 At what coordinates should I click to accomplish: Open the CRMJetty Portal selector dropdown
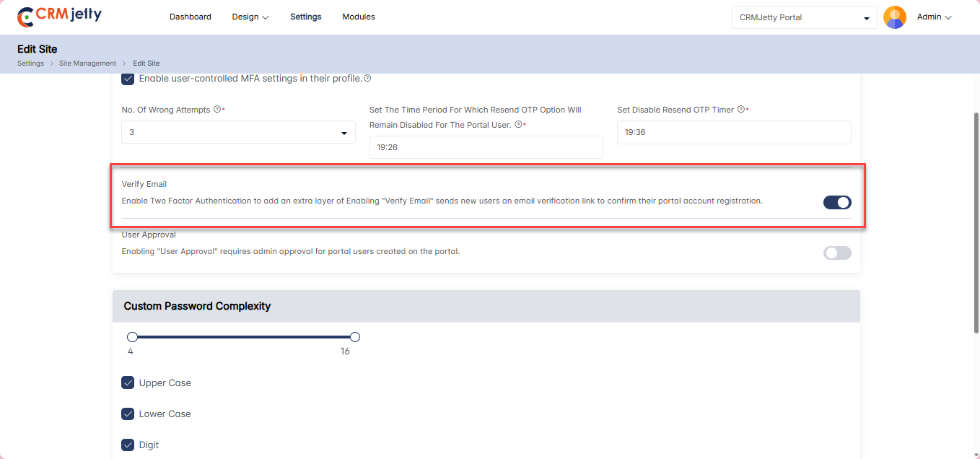804,17
